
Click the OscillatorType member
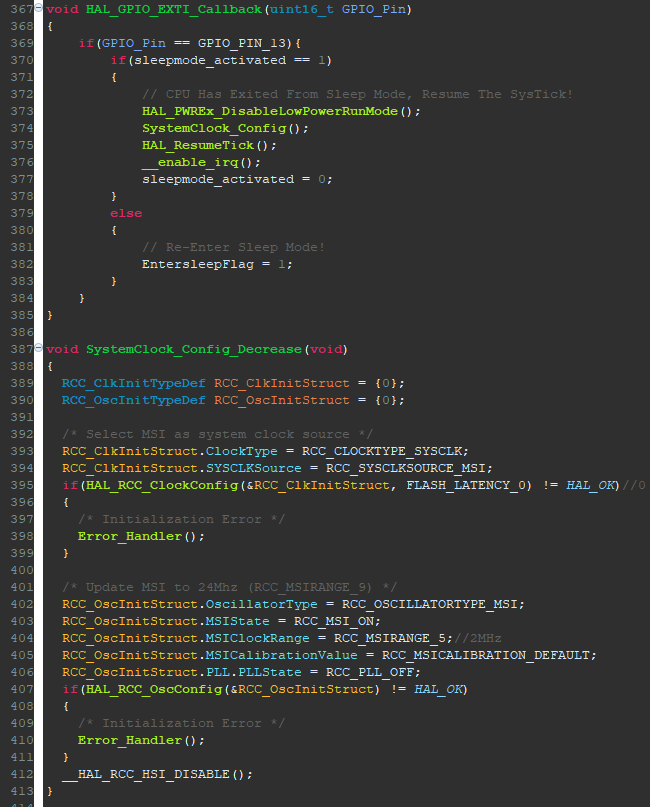tap(261, 604)
